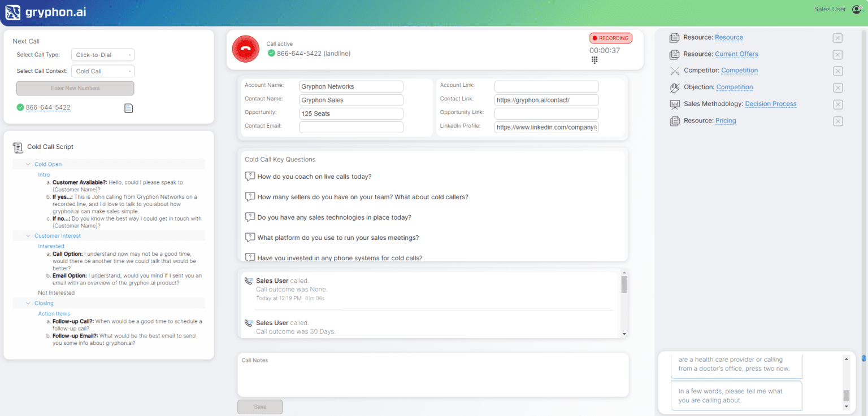Open the Decision Process link
The height and width of the screenshot is (416, 868).
pos(771,104)
